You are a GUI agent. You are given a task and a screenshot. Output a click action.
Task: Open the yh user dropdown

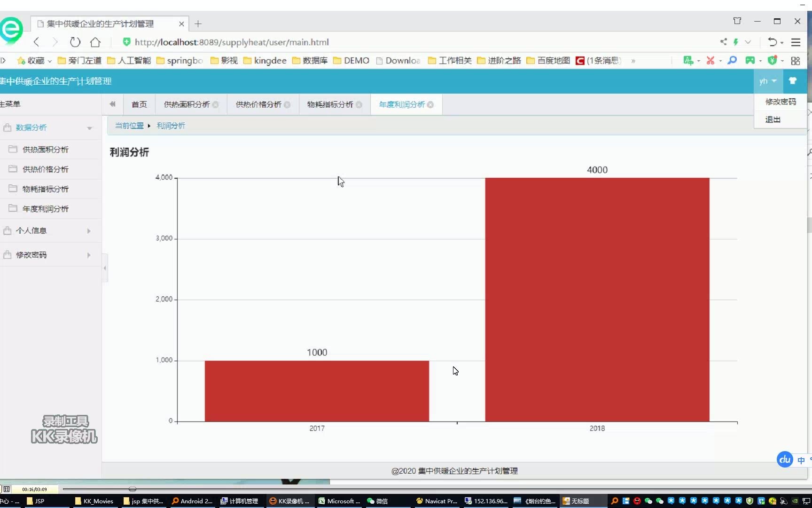pos(768,81)
